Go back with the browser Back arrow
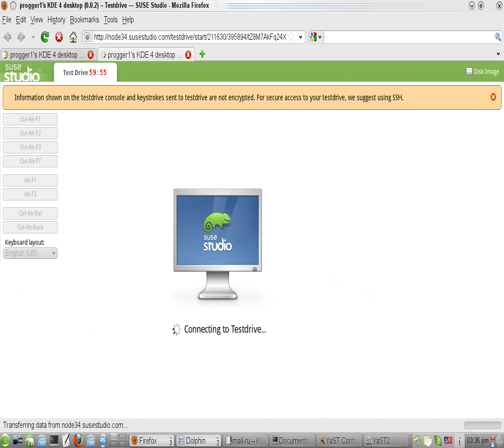504x448 pixels. tap(7, 38)
